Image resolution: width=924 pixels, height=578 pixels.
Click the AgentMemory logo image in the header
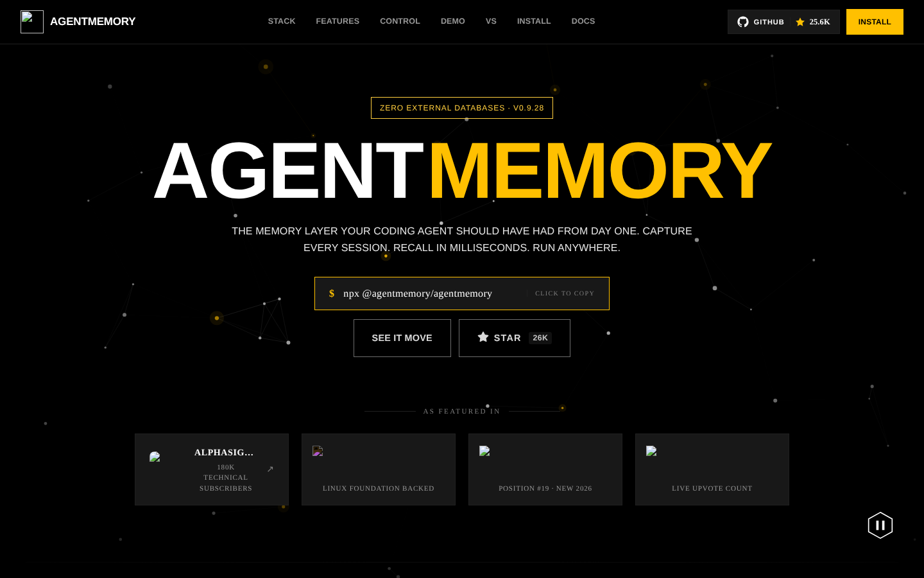32,22
